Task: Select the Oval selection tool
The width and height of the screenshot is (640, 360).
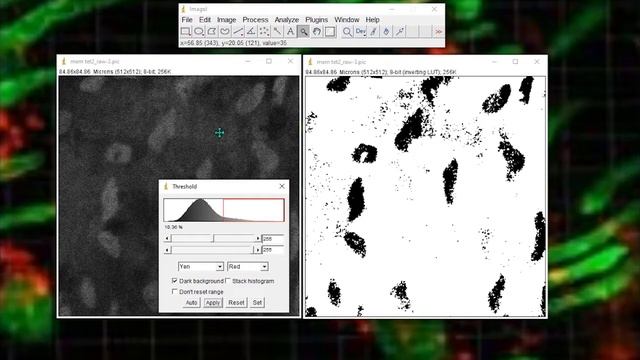Action: (x=199, y=31)
